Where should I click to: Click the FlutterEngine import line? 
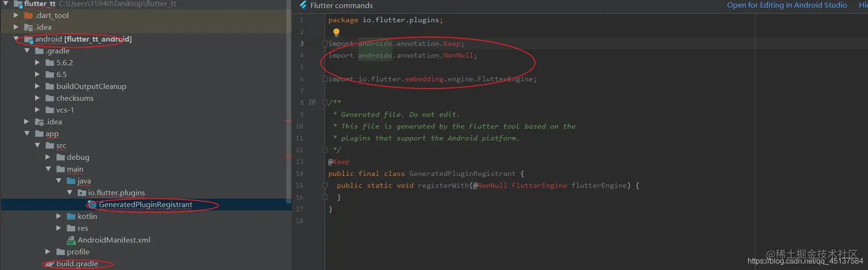pos(432,79)
